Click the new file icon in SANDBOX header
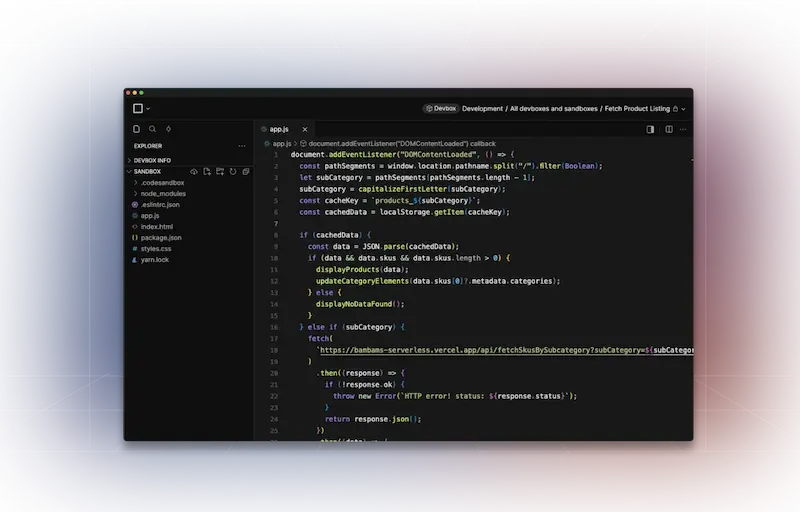 pyautogui.click(x=207, y=171)
